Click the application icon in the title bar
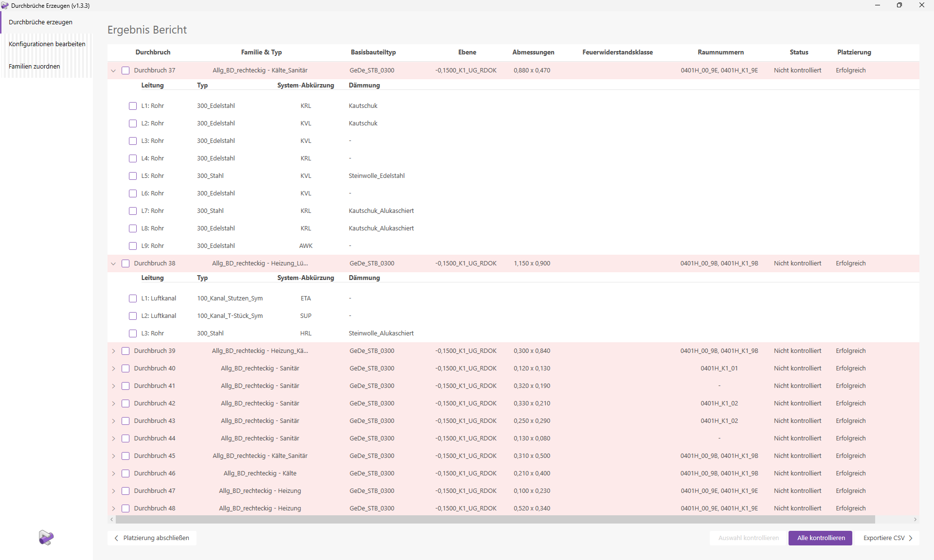The image size is (934, 560). [5, 5]
